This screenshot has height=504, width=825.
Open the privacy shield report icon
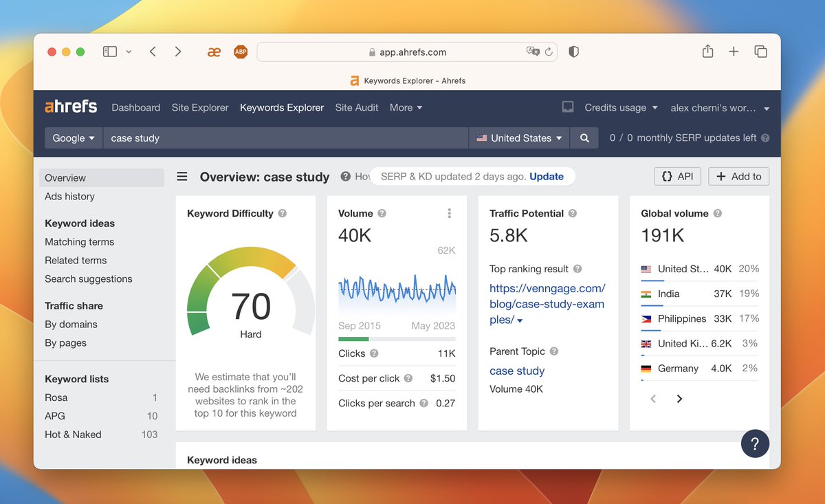click(573, 52)
